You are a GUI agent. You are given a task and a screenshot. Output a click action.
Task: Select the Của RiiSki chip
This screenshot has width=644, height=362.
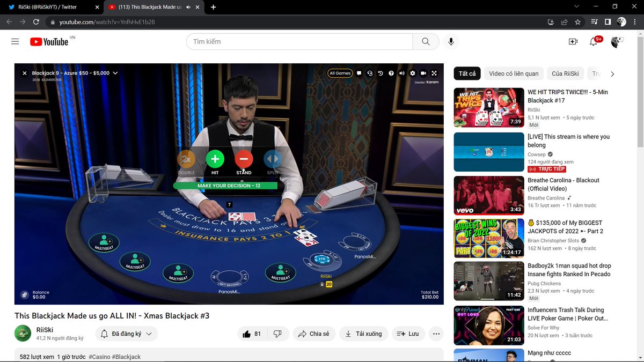pos(565,73)
